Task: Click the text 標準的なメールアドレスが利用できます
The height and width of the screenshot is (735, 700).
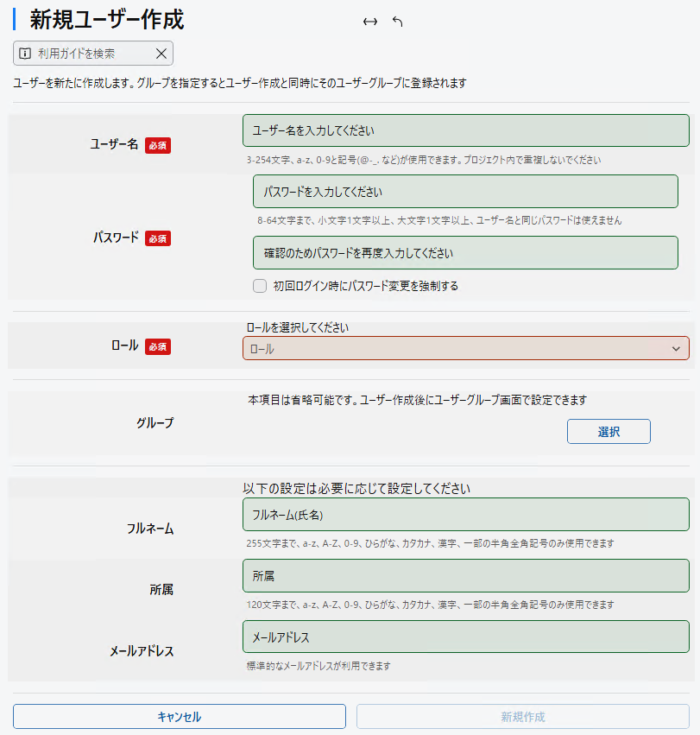Action: [318, 666]
